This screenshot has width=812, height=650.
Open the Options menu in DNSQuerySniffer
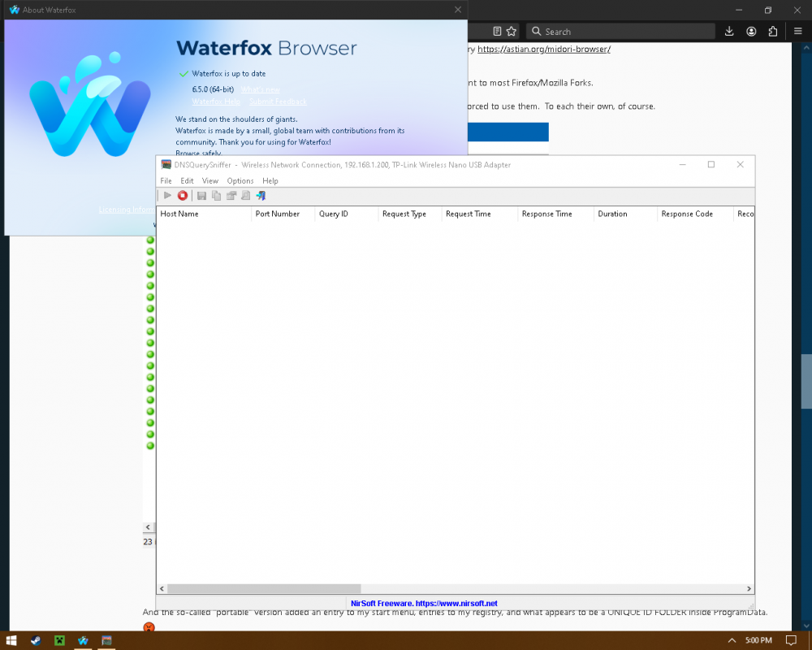[240, 181]
